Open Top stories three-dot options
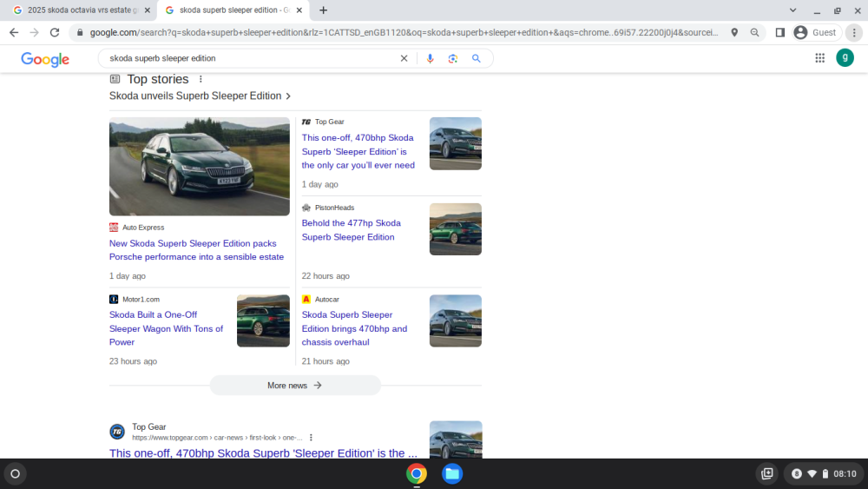This screenshot has height=489, width=868. point(201,79)
